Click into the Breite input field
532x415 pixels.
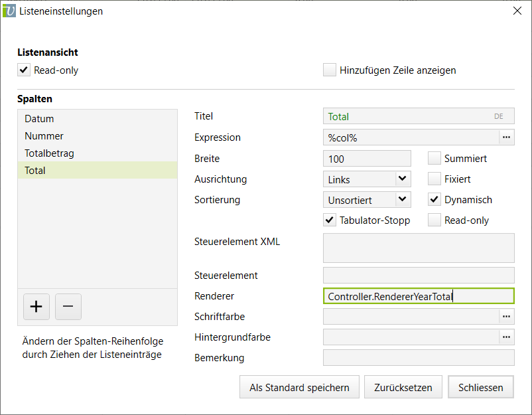click(x=366, y=159)
